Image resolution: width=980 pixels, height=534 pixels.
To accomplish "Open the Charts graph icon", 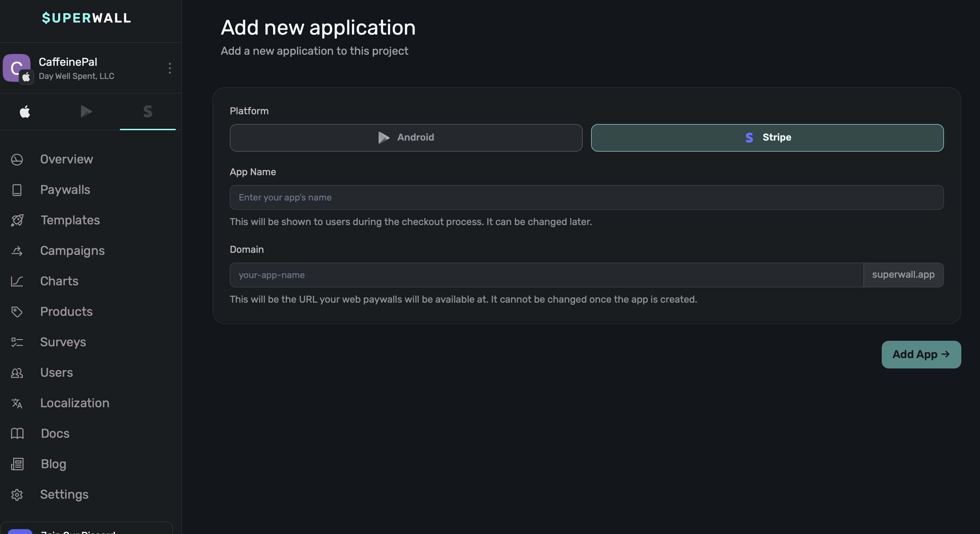I will tap(17, 281).
